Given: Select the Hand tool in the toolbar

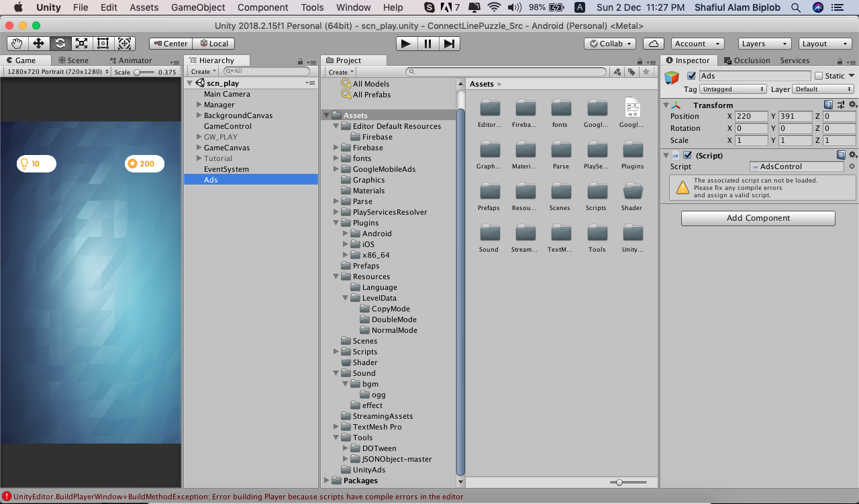Looking at the screenshot, I should (x=17, y=42).
